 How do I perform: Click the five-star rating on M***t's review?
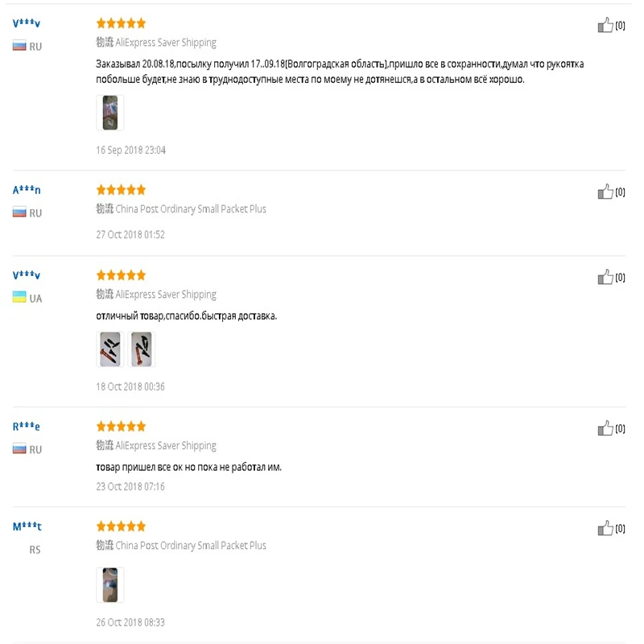click(121, 526)
